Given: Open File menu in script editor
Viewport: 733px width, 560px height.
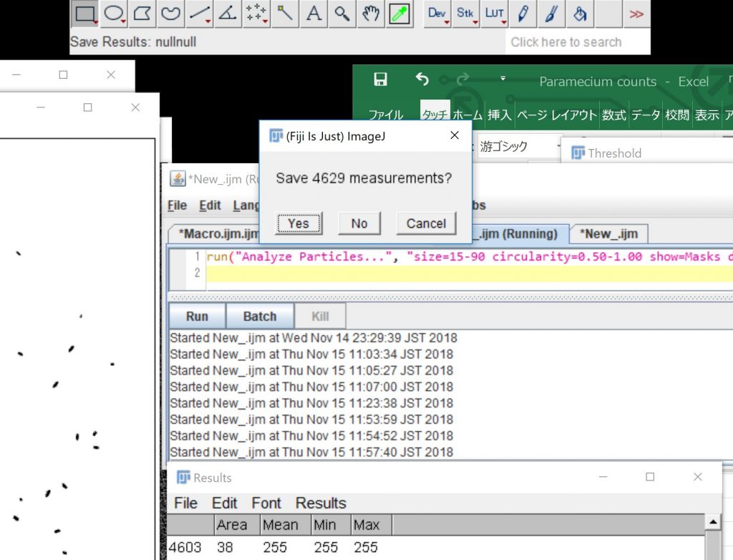Looking at the screenshot, I should click(x=178, y=206).
